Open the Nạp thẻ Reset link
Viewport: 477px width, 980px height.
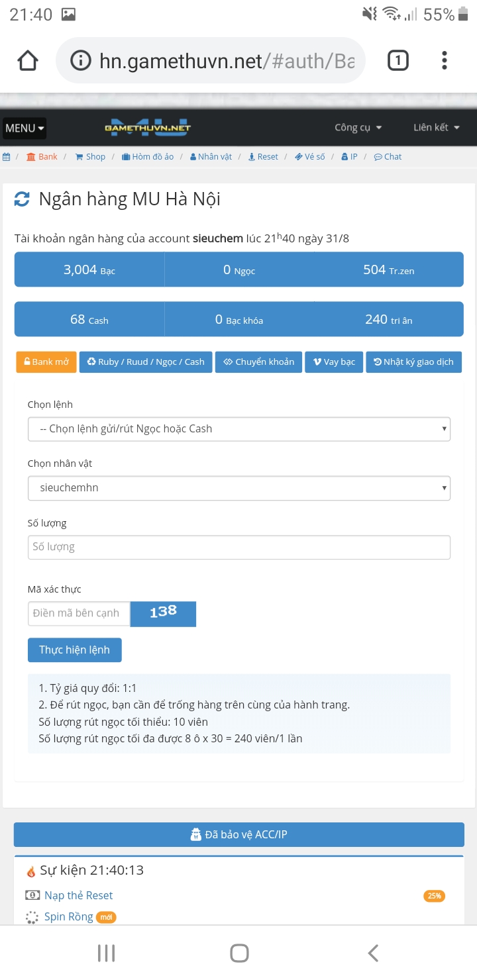(x=78, y=895)
